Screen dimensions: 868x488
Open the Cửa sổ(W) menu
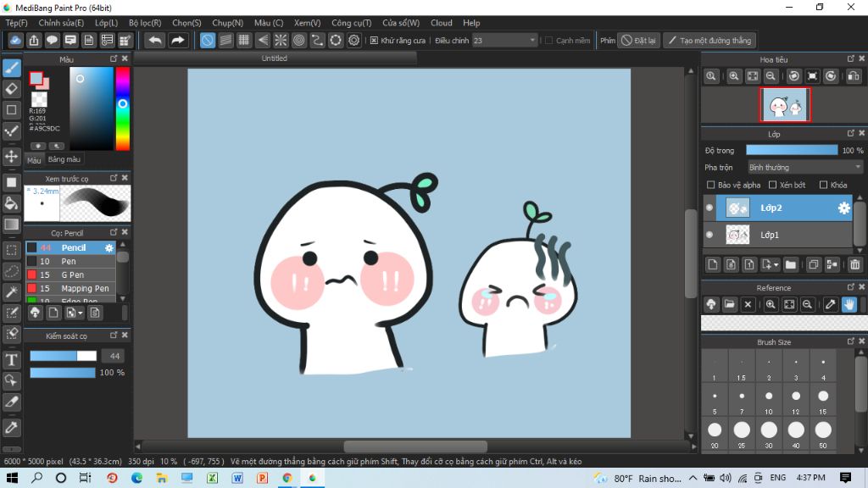click(x=401, y=23)
